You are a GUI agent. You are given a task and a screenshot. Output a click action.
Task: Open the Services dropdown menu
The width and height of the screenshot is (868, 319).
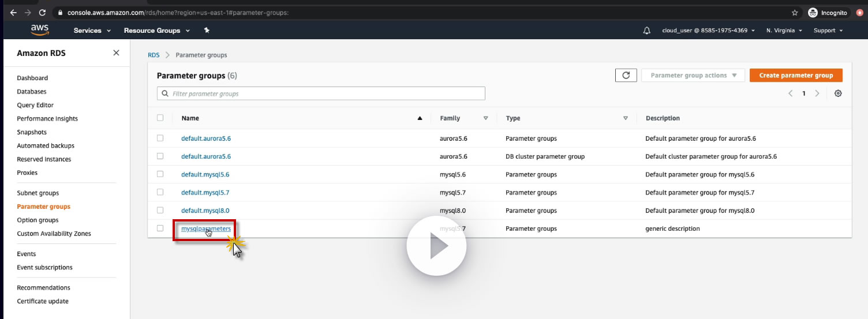(x=92, y=31)
